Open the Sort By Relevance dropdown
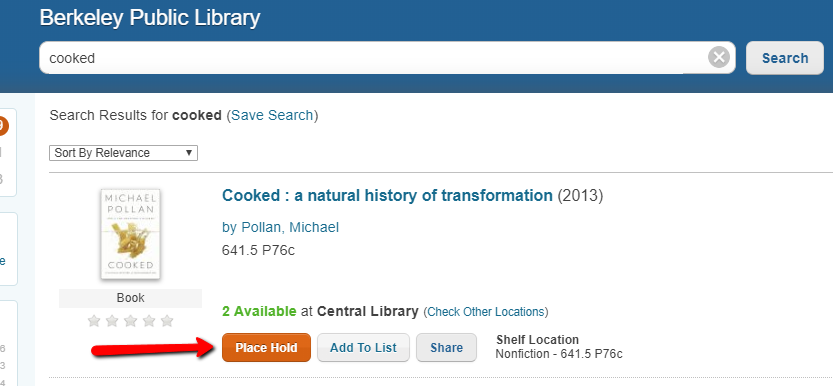The width and height of the screenshot is (833, 386). (x=123, y=153)
